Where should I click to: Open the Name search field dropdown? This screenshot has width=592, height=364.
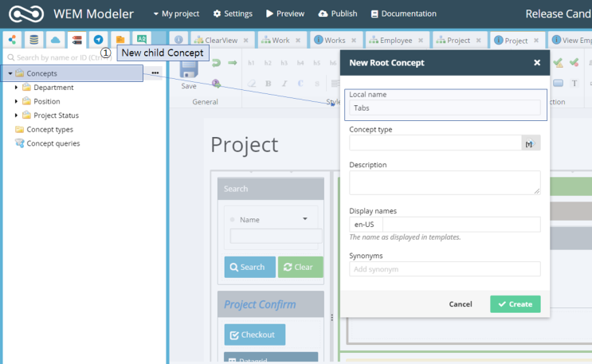[x=305, y=219]
